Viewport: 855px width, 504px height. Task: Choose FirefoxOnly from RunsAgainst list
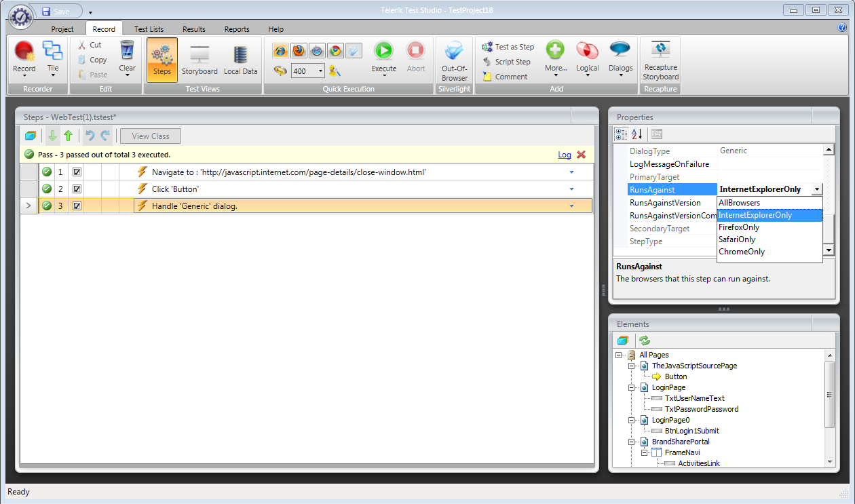tap(769, 227)
